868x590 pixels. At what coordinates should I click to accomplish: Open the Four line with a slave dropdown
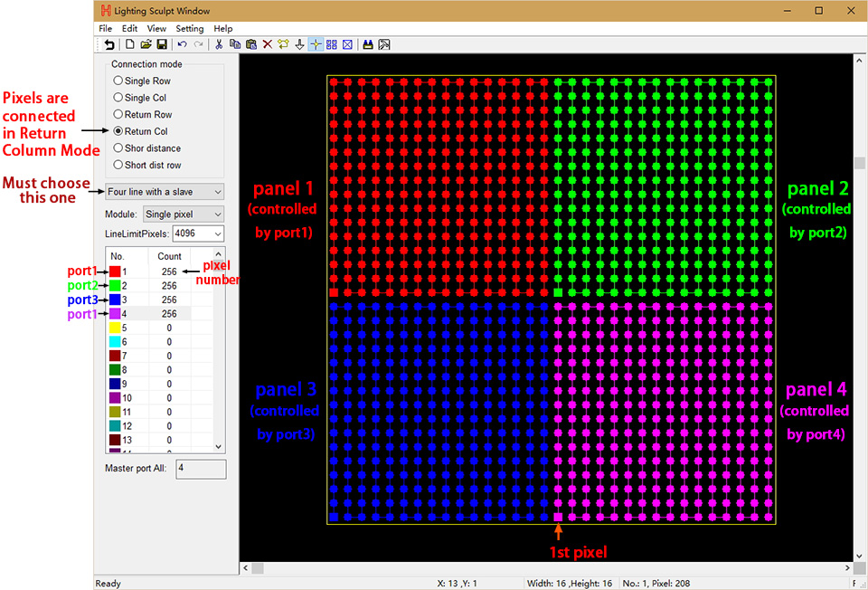pyautogui.click(x=165, y=192)
